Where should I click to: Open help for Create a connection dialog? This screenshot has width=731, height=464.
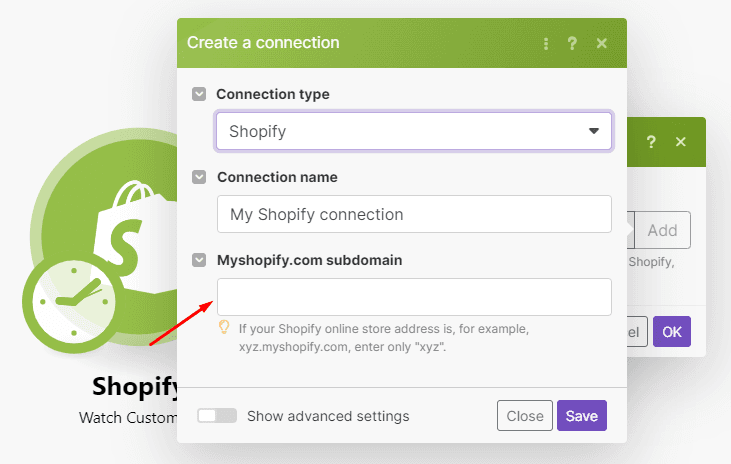pos(572,43)
